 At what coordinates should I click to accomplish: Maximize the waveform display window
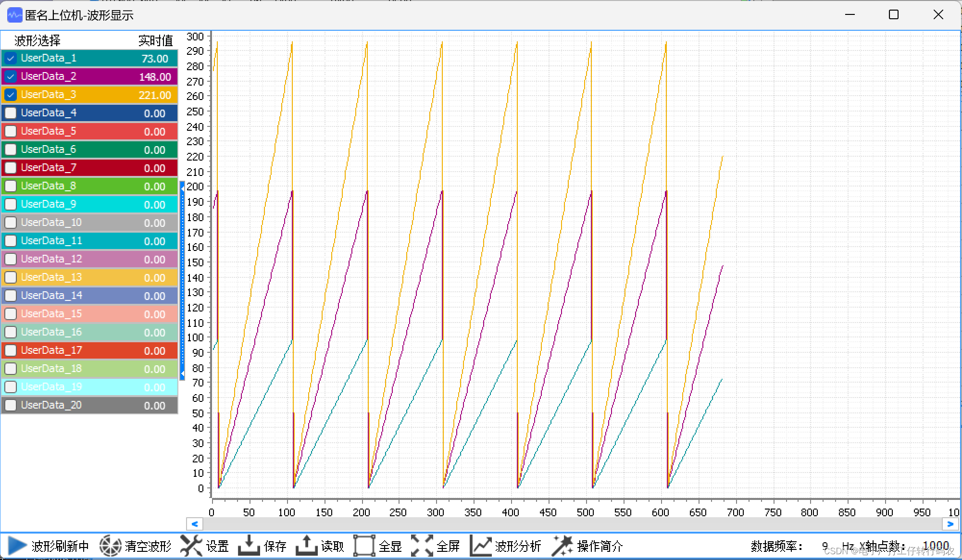click(894, 15)
